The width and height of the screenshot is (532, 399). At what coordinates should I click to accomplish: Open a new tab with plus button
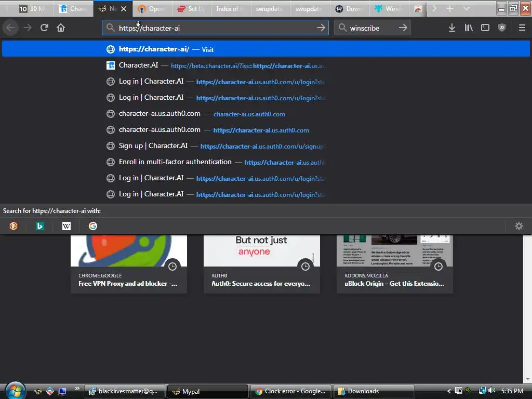tap(450, 8)
